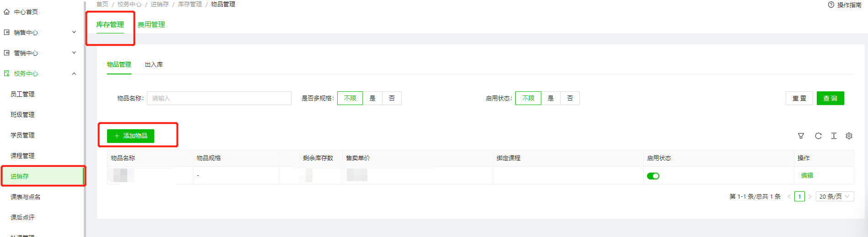The image size is (868, 237).
Task: Switch to the 费用管理 tab
Action: point(151,25)
